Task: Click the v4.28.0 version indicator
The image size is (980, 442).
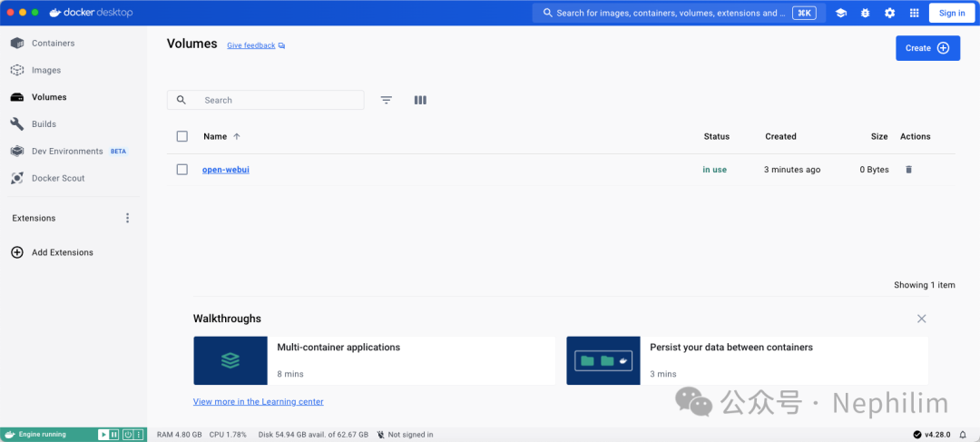Action: click(931, 435)
